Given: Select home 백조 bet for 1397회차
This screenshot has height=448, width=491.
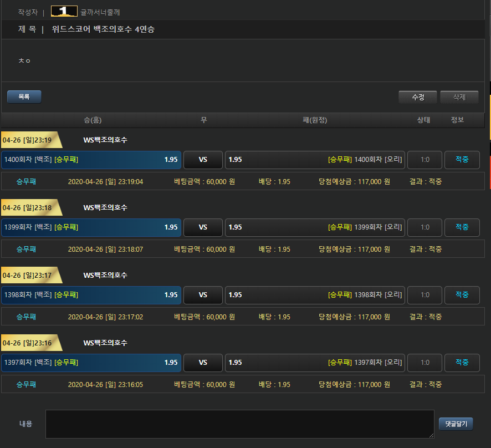Looking at the screenshot, I should click(x=91, y=363).
